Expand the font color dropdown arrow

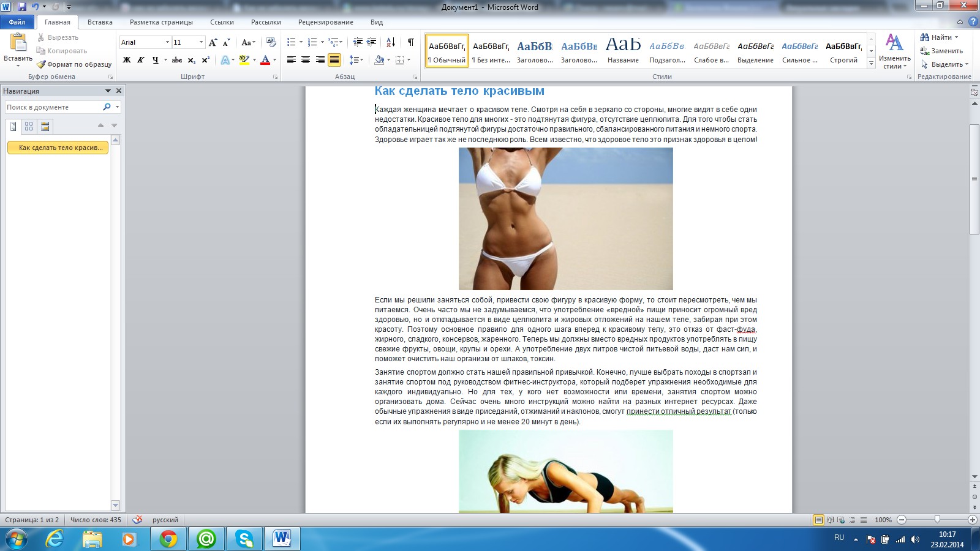coord(274,60)
